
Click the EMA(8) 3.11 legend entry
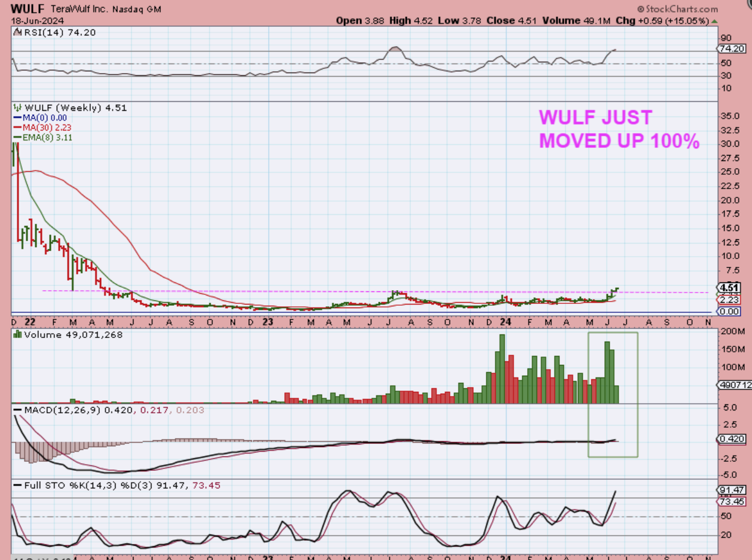tap(43, 137)
